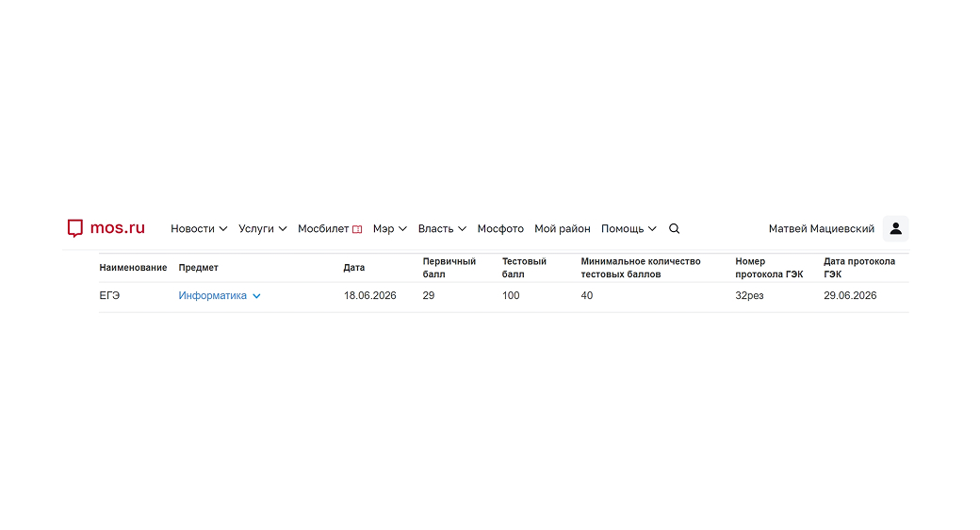
Task: Click the mos.ru logo icon
Action: [x=75, y=228]
